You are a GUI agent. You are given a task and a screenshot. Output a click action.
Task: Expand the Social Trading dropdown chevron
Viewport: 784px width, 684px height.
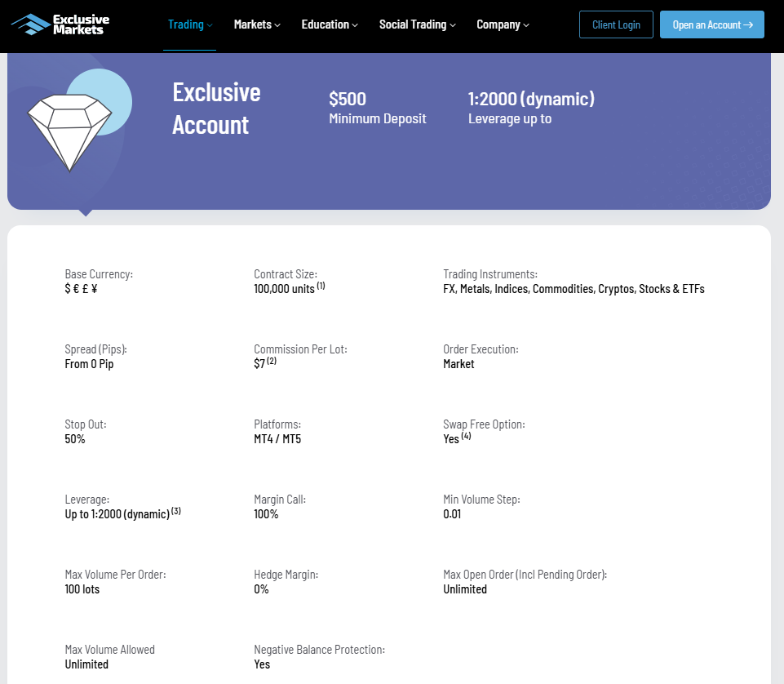click(x=453, y=25)
